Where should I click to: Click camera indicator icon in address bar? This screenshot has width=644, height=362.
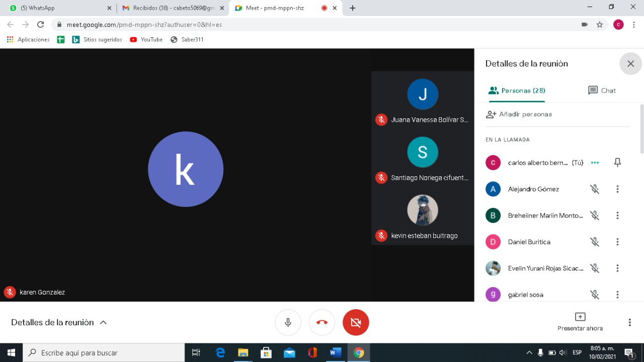point(584,25)
